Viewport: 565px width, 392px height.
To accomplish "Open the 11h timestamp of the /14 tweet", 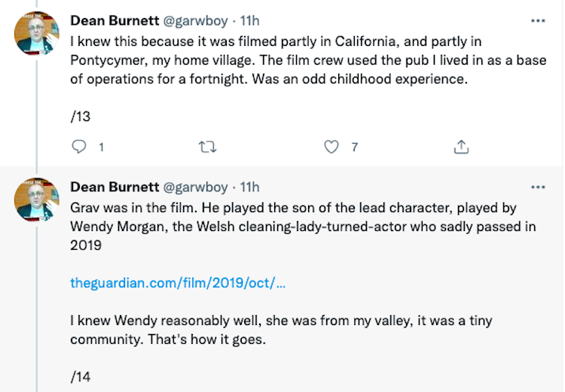I will (249, 187).
